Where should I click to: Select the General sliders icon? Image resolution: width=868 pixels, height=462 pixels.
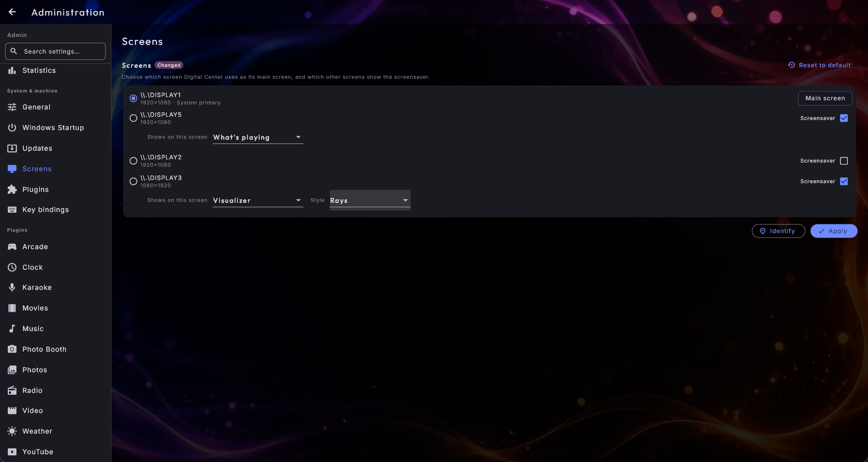pyautogui.click(x=12, y=107)
